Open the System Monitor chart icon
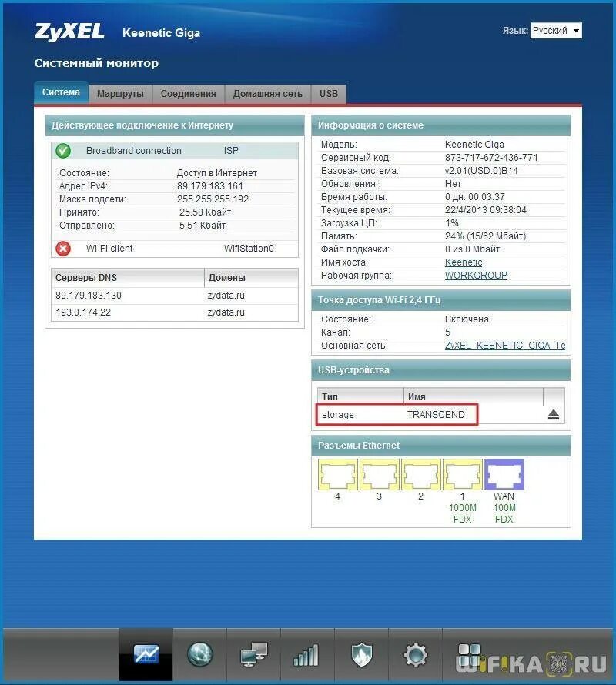 (146, 654)
